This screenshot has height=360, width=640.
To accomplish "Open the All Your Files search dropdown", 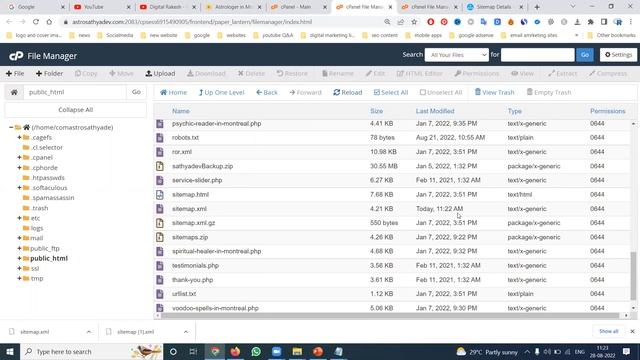I will point(457,55).
